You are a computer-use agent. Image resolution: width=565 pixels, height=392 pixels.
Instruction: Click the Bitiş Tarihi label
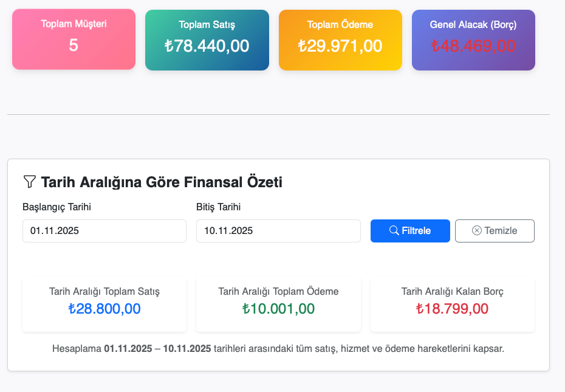click(218, 207)
